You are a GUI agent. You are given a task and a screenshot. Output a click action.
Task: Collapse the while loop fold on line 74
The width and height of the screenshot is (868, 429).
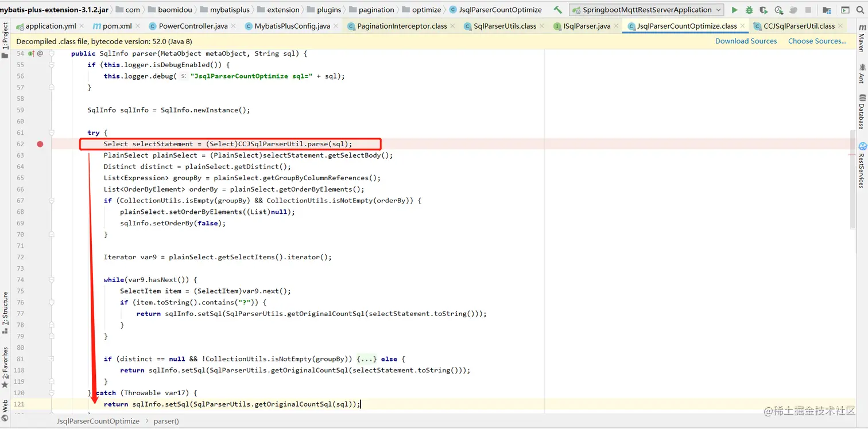pyautogui.click(x=52, y=280)
